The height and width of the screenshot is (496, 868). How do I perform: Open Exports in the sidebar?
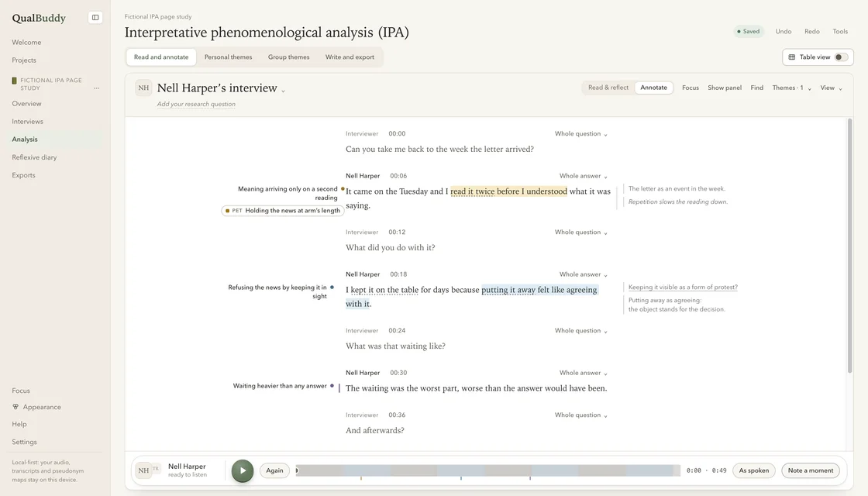[24, 175]
